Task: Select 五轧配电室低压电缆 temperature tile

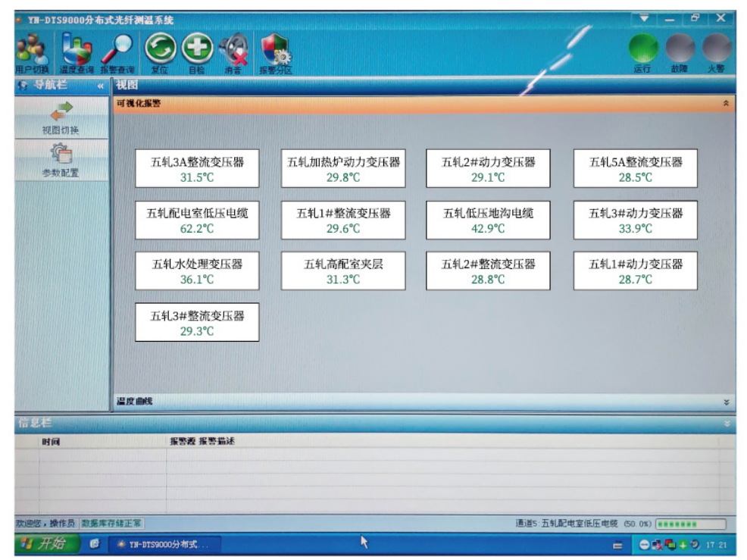Action: 197,220
